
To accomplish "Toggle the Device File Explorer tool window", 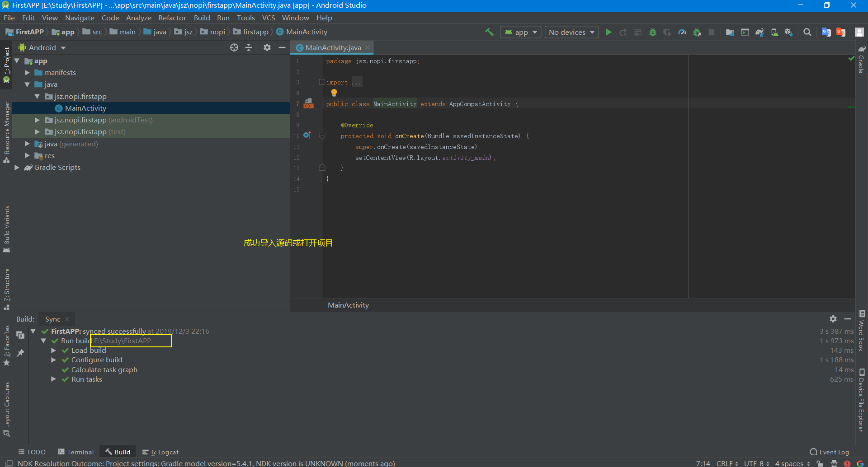I will 862,400.
